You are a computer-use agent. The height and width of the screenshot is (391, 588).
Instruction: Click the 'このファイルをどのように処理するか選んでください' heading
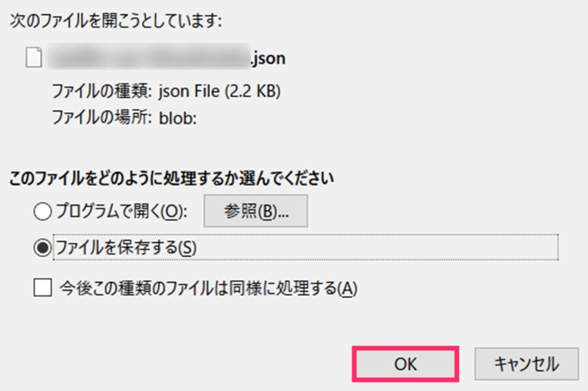pyautogui.click(x=171, y=177)
